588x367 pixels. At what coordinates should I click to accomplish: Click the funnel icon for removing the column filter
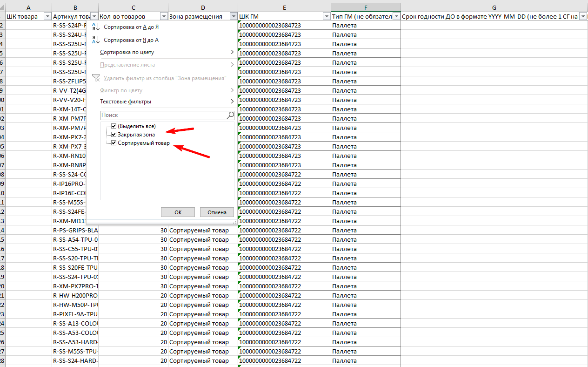pos(95,78)
